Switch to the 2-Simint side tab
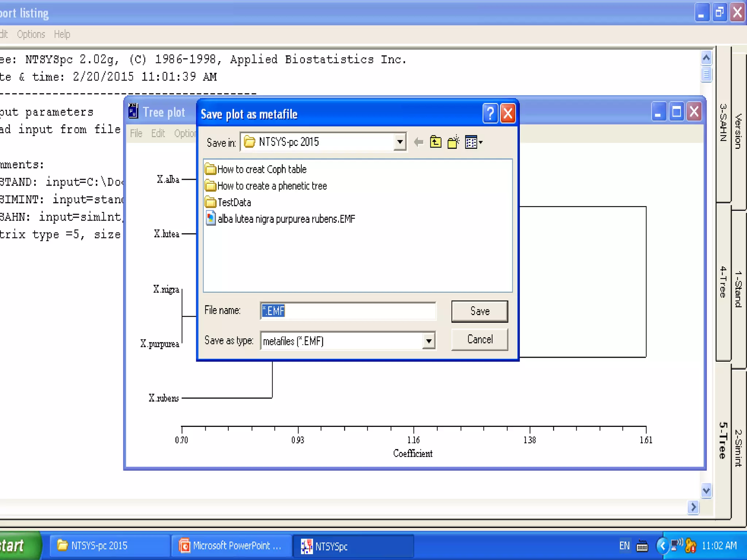This screenshot has width=747, height=560. point(738,448)
